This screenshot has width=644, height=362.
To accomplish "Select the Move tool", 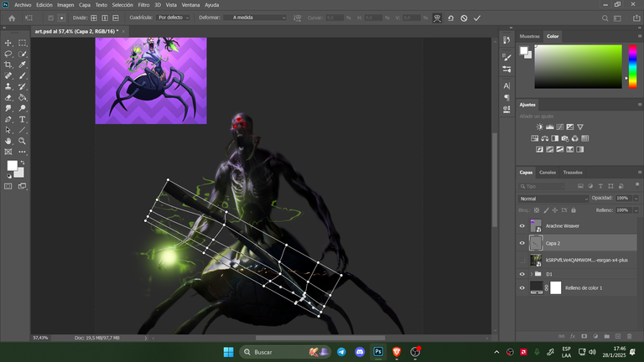I will pos(8,43).
